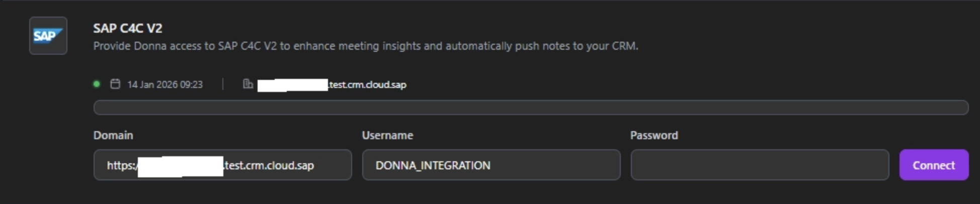This screenshot has width=980, height=204.
Task: Click the SAP C4C V2 heading
Action: 128,28
